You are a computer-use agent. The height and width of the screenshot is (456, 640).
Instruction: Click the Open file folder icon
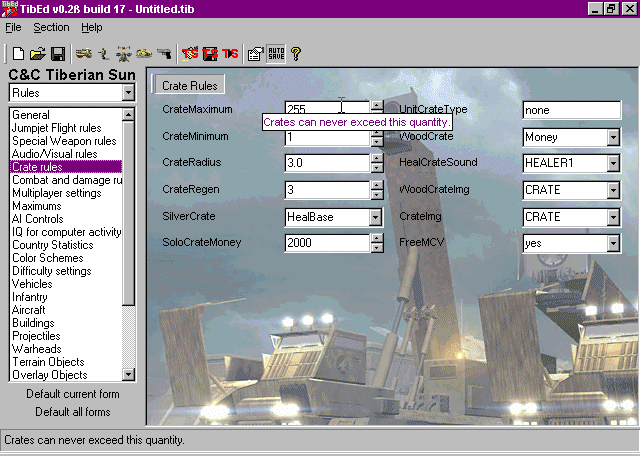(38, 53)
